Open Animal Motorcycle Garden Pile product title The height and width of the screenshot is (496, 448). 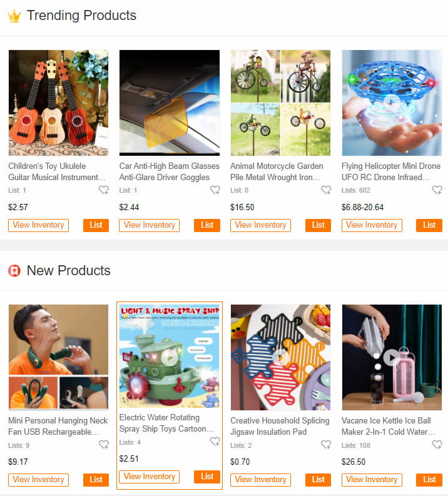(x=277, y=171)
